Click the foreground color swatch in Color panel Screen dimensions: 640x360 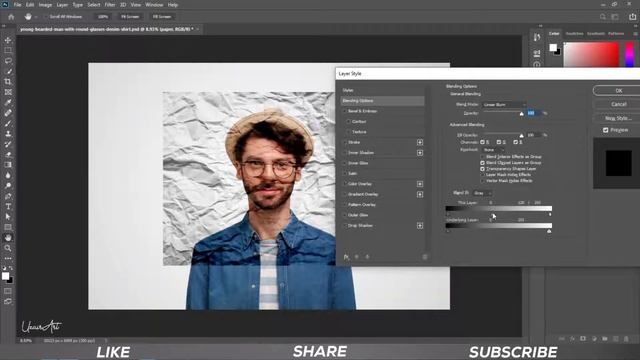tap(553, 48)
